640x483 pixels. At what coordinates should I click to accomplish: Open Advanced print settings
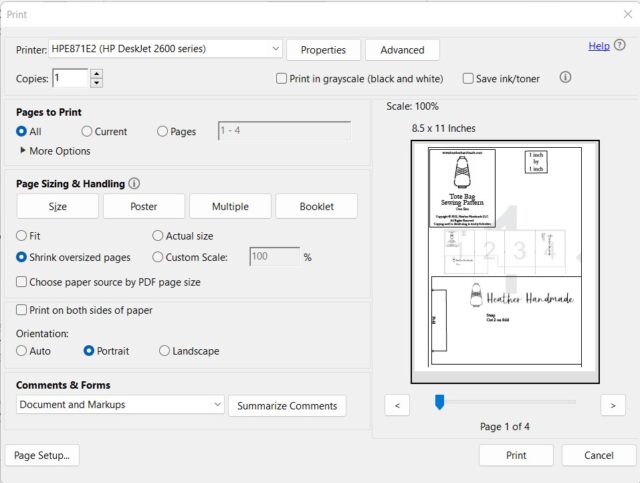coord(402,50)
